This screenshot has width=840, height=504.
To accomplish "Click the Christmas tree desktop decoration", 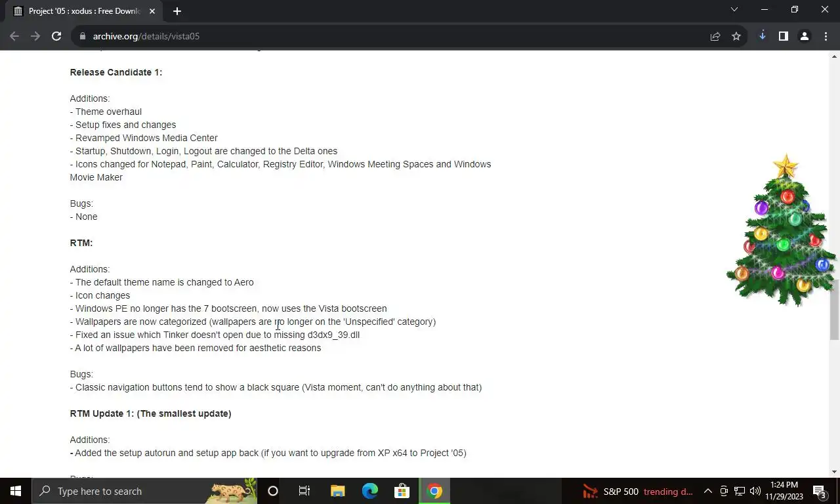I will (x=781, y=231).
